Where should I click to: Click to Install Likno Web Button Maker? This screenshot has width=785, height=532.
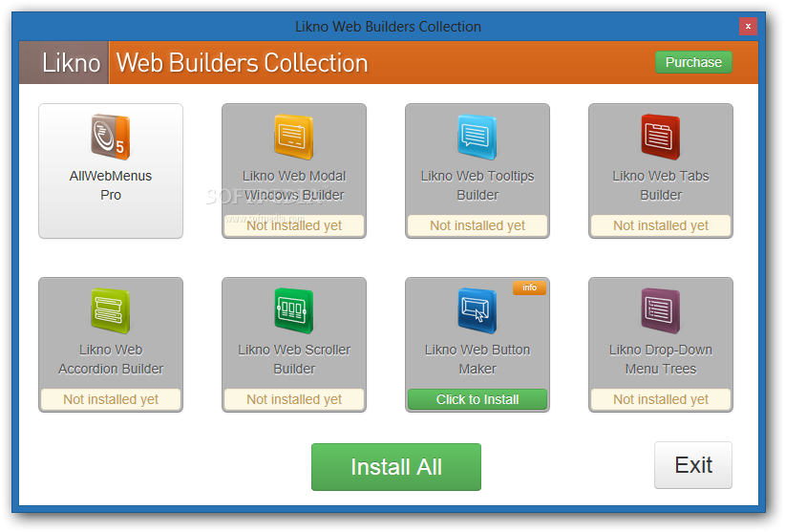tap(477, 399)
